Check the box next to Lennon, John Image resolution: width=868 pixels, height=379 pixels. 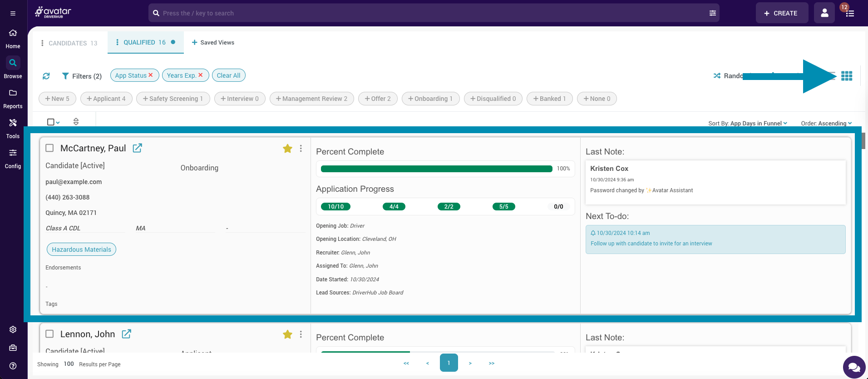50,334
